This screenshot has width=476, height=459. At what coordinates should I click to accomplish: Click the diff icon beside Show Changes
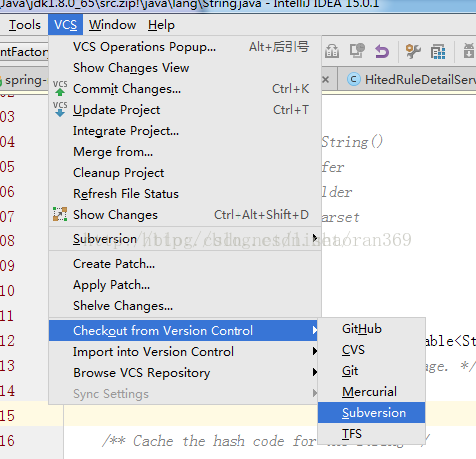(60, 214)
